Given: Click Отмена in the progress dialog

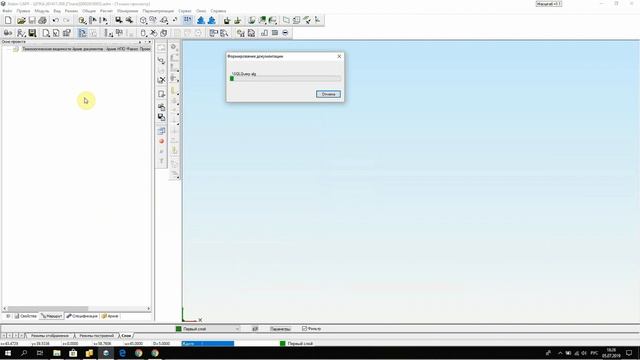Looking at the screenshot, I should click(x=328, y=94).
